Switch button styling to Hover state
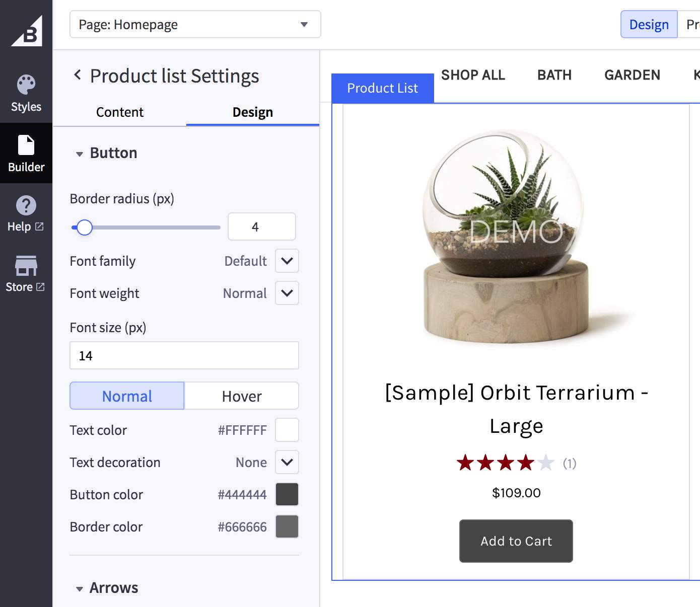Viewport: 700px width, 607px height. pyautogui.click(x=241, y=396)
